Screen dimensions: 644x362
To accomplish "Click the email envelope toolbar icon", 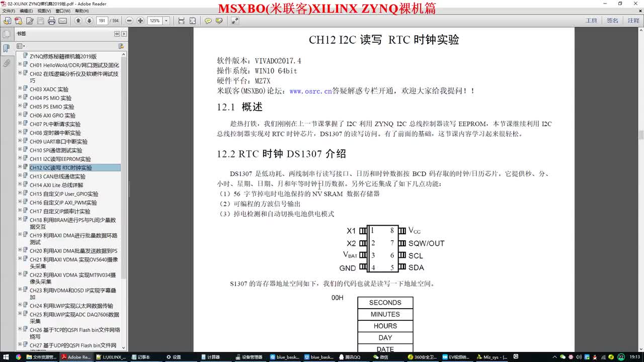I will pyautogui.click(x=63, y=21).
